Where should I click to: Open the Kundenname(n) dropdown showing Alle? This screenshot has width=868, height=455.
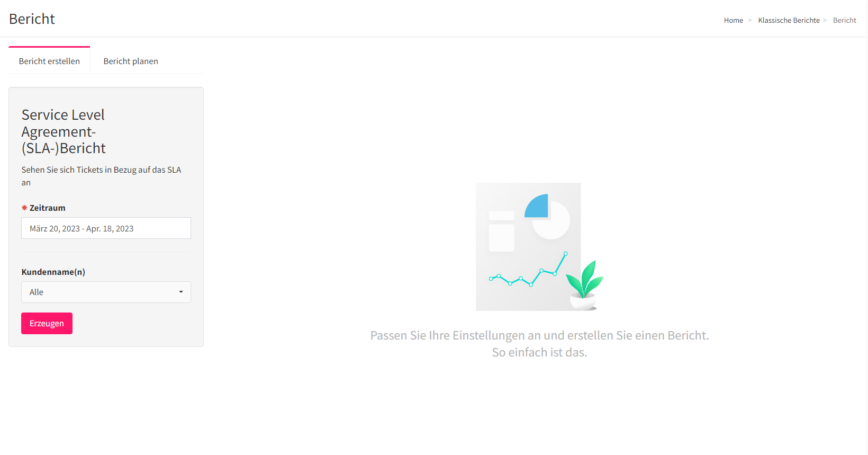pos(106,292)
